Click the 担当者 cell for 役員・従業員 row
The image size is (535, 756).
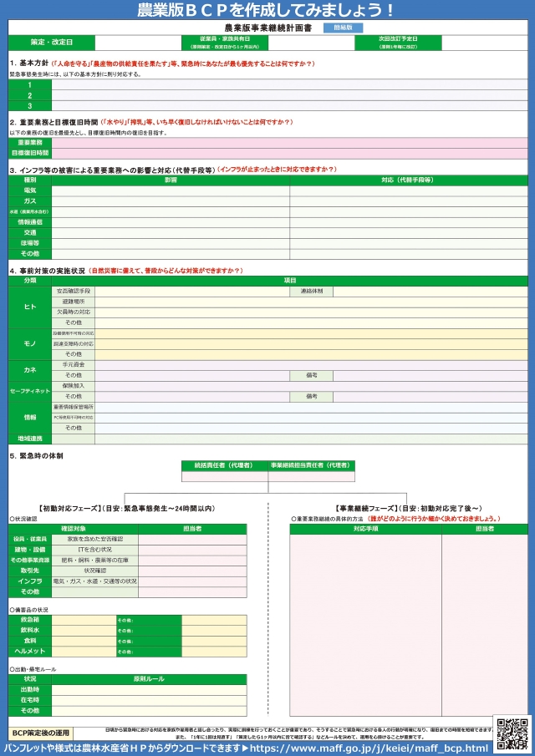(192, 539)
